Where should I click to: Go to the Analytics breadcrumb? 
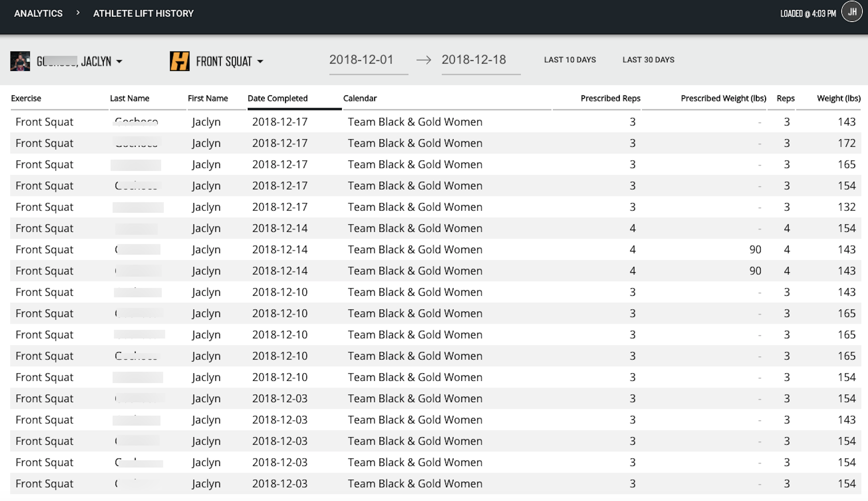click(x=38, y=13)
